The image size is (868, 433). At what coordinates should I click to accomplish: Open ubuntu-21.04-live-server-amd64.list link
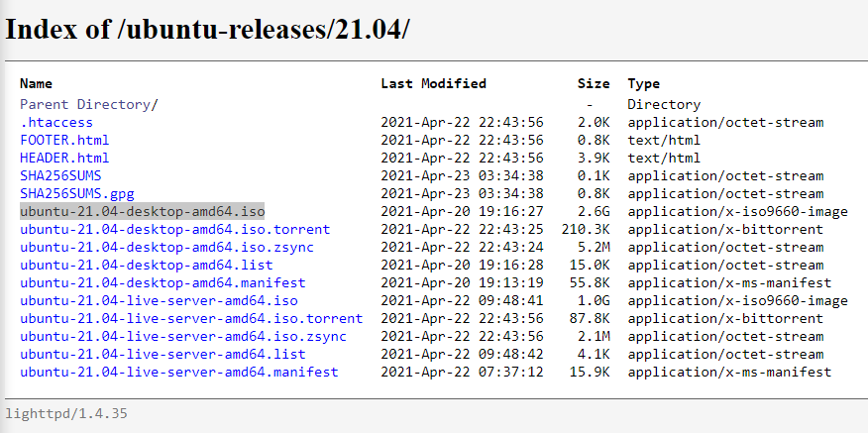tap(163, 354)
